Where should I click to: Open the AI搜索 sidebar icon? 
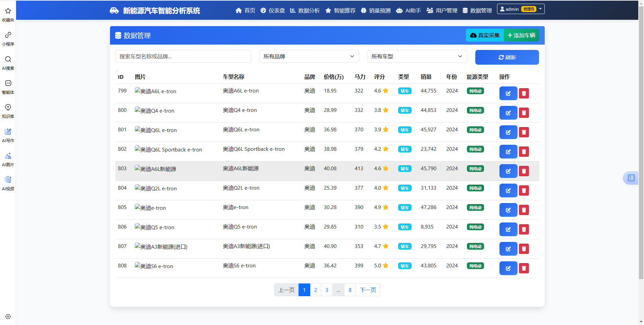pyautogui.click(x=8, y=63)
